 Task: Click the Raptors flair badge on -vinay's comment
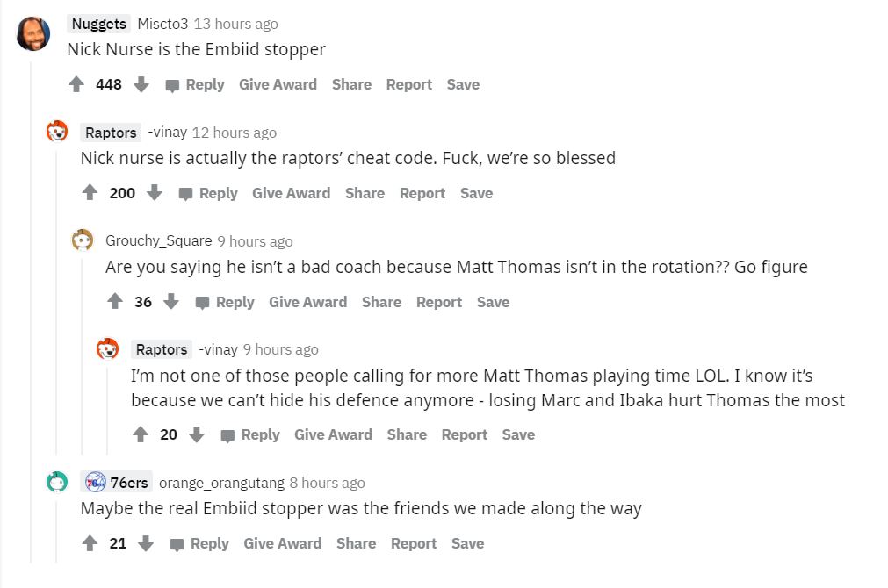pyautogui.click(x=110, y=133)
